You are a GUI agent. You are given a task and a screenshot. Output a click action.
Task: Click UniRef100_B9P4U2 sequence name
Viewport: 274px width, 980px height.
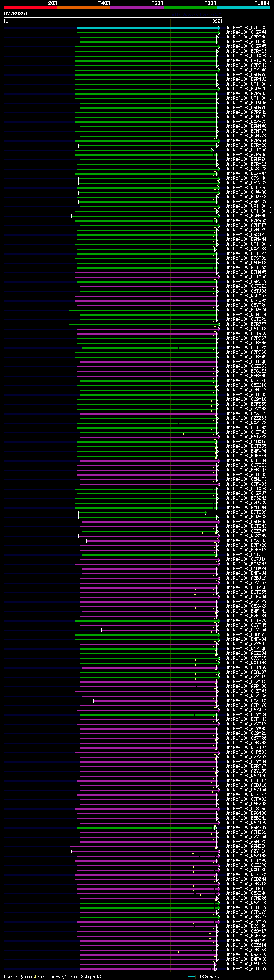pos(246,80)
